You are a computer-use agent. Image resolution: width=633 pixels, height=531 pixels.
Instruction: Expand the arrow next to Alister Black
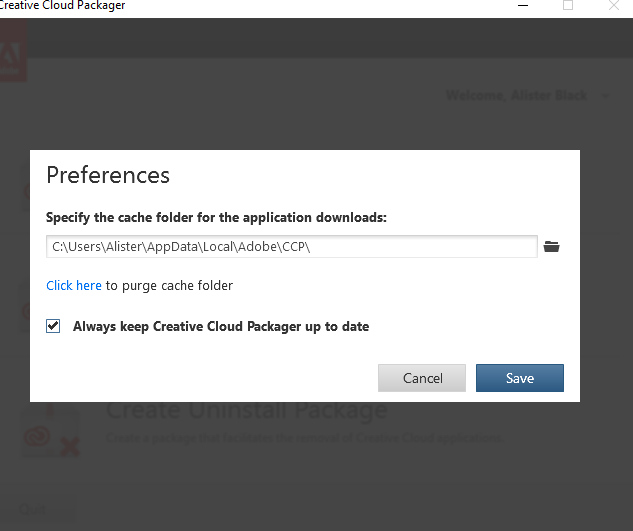(605, 96)
